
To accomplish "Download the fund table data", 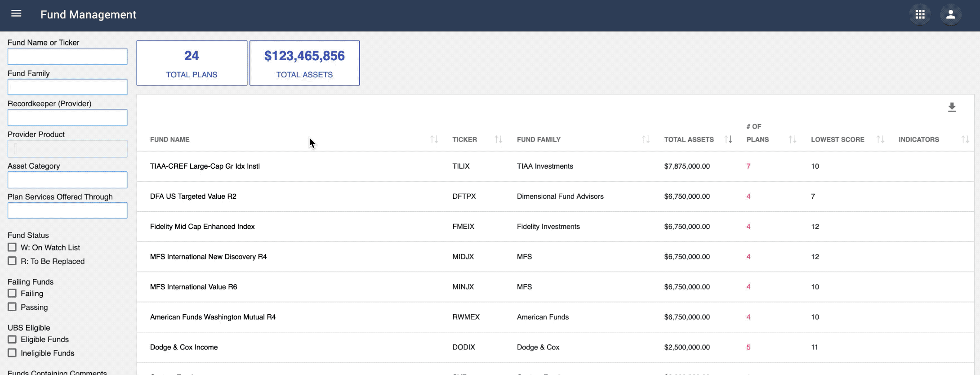I will 952,107.
